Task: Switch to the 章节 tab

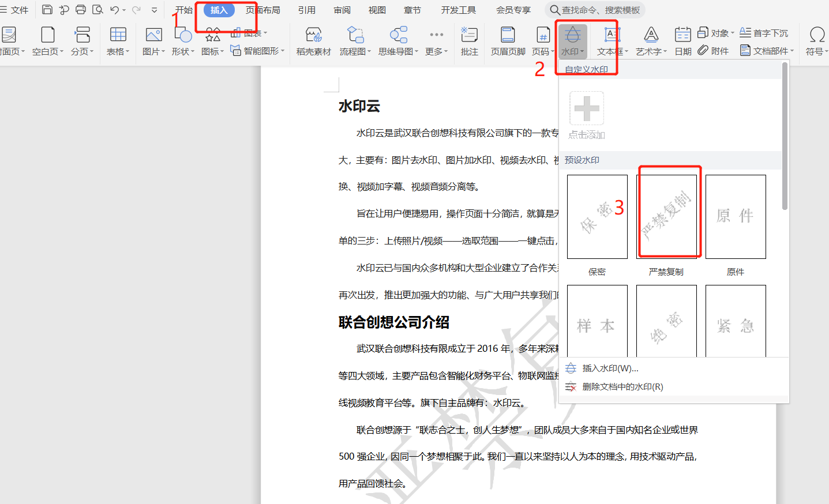Action: (412, 10)
